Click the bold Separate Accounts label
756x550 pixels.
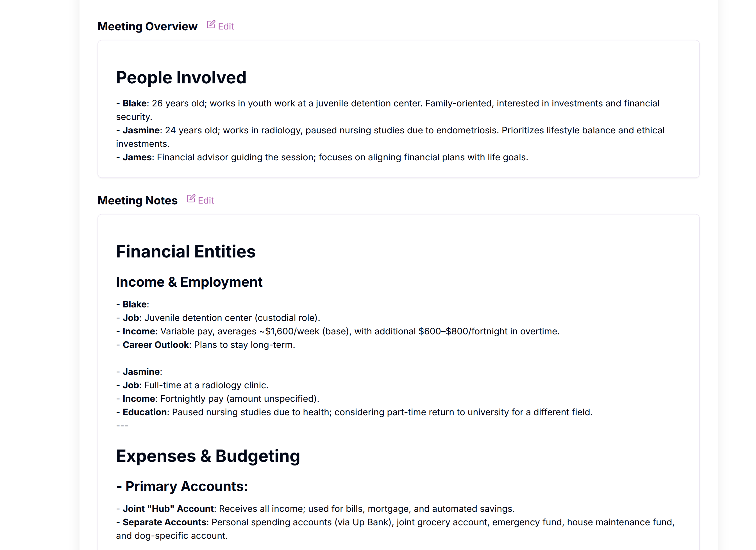point(164,522)
